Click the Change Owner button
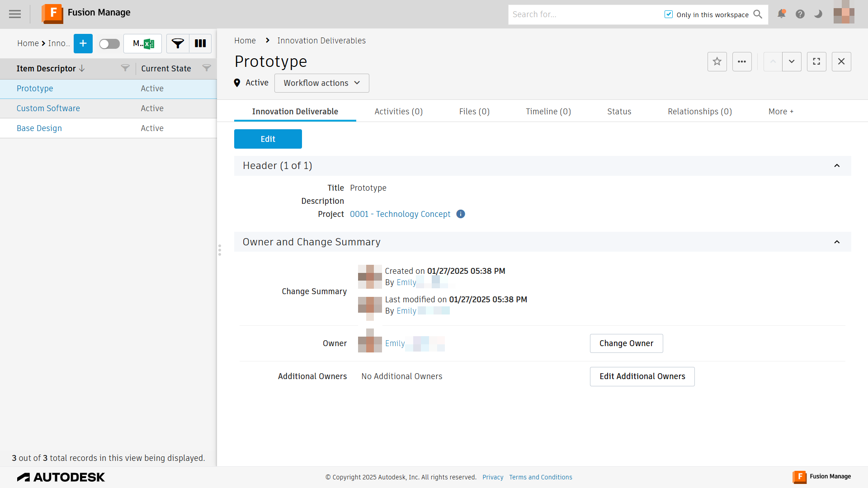This screenshot has height=488, width=868. (627, 343)
